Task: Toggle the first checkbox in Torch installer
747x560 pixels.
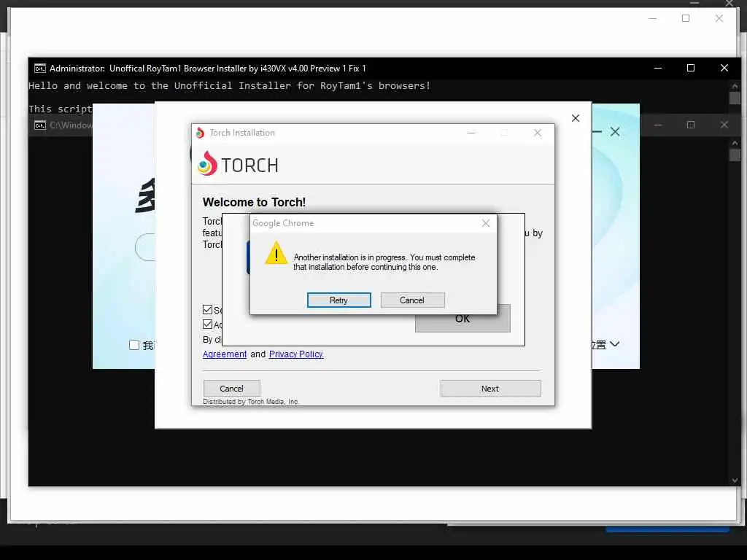Action: [x=207, y=309]
